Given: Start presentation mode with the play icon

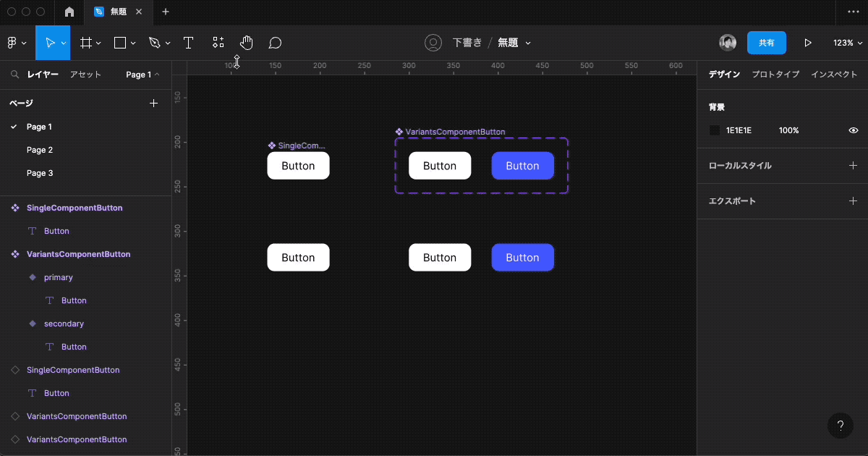Looking at the screenshot, I should [x=808, y=43].
